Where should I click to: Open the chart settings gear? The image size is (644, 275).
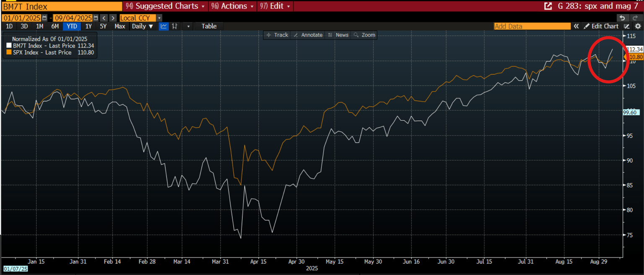pyautogui.click(x=638, y=26)
